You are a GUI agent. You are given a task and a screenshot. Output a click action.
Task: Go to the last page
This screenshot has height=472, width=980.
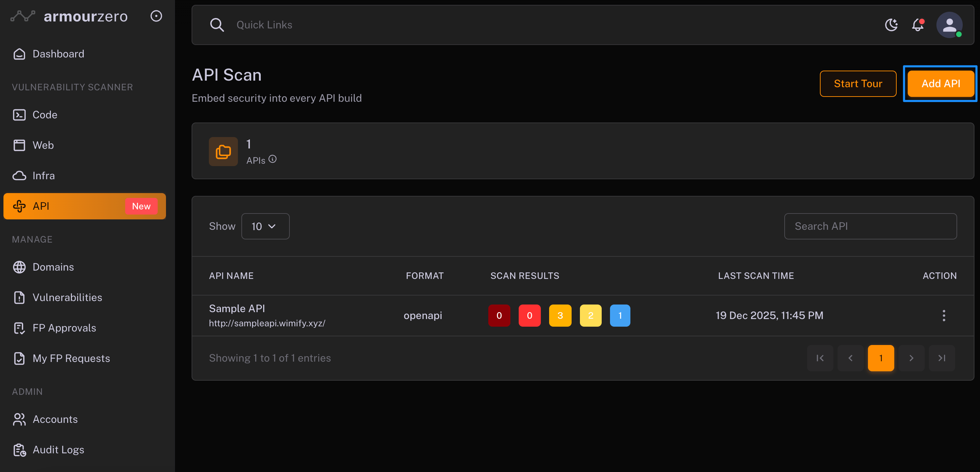(942, 358)
